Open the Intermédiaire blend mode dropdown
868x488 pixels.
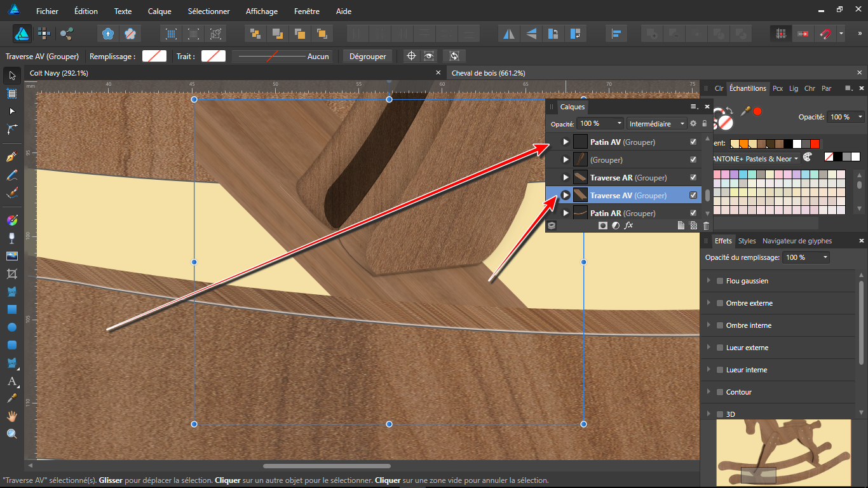coord(657,123)
